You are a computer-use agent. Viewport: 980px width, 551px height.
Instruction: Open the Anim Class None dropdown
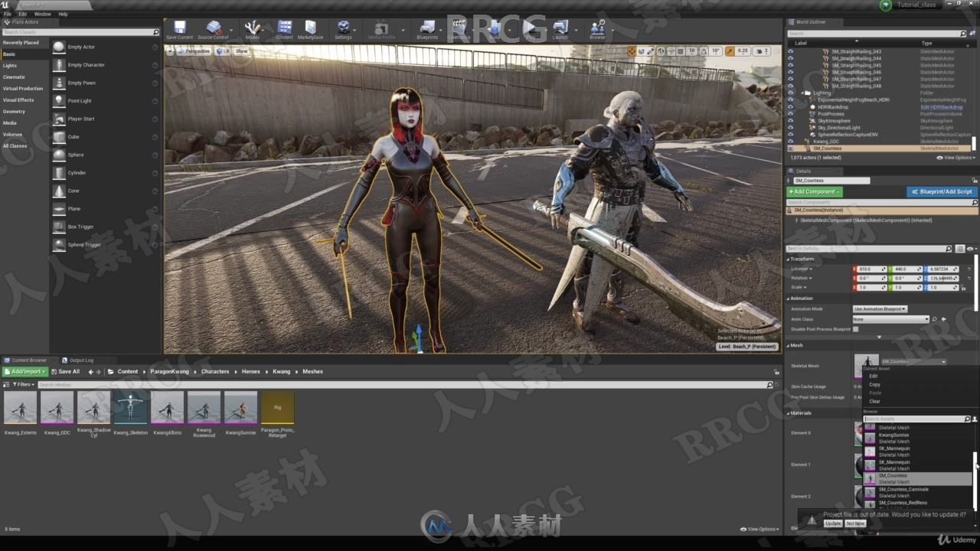tap(891, 319)
